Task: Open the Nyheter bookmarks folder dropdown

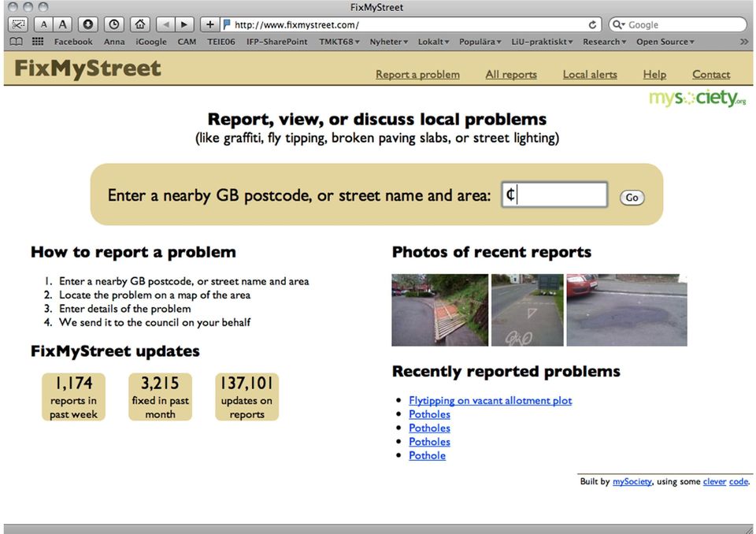Action: point(388,42)
